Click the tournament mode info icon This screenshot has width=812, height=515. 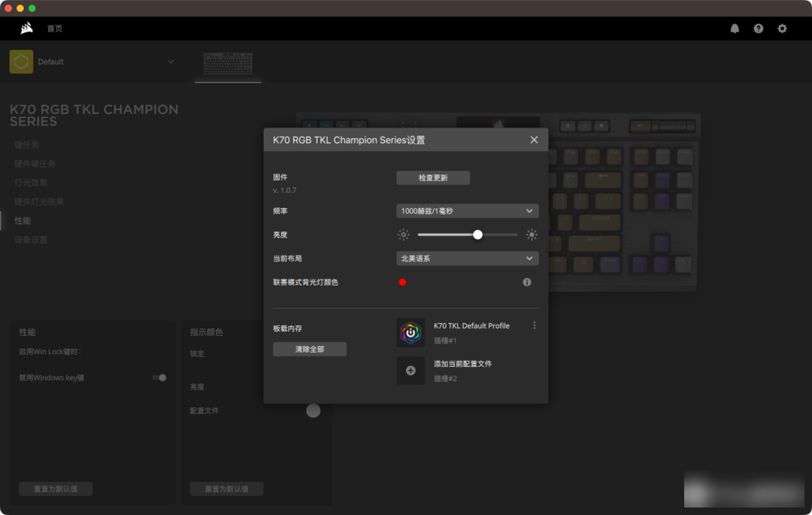(526, 282)
